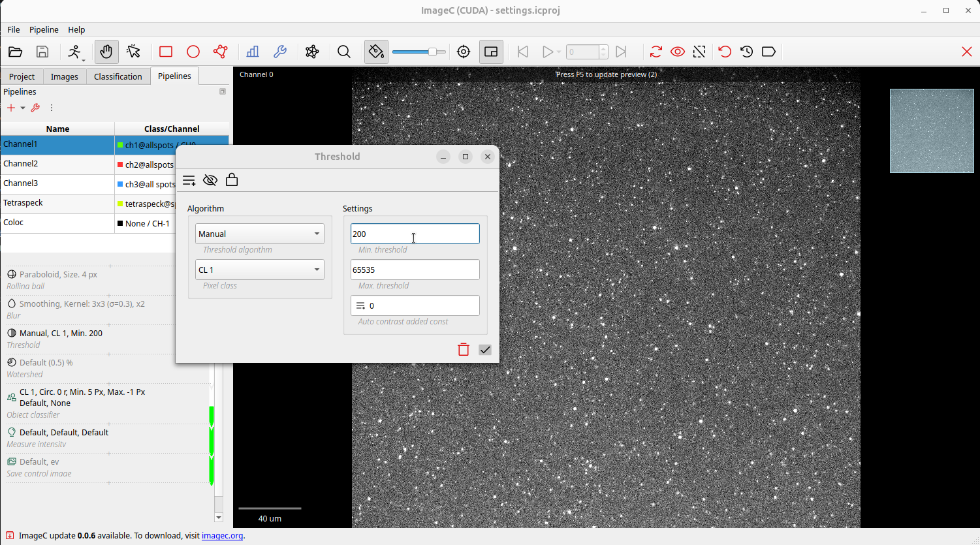Confirm threshold settings with checkmark button
Viewport: 980px width, 545px height.
coord(485,350)
